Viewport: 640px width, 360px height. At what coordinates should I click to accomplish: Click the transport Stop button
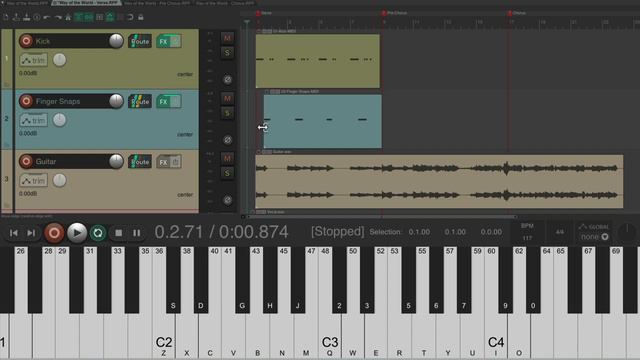tap(118, 233)
